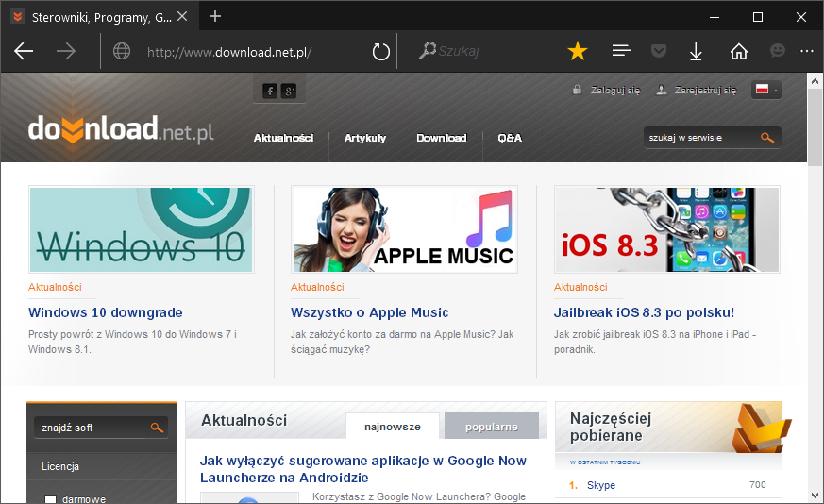Switch to the popularne tab
The width and height of the screenshot is (824, 504).
[492, 427]
